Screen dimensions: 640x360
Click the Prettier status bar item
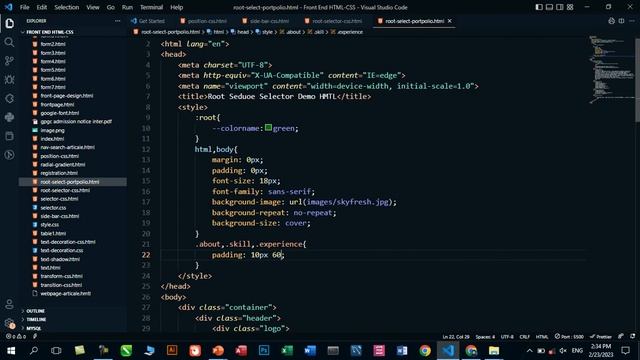click(600, 337)
